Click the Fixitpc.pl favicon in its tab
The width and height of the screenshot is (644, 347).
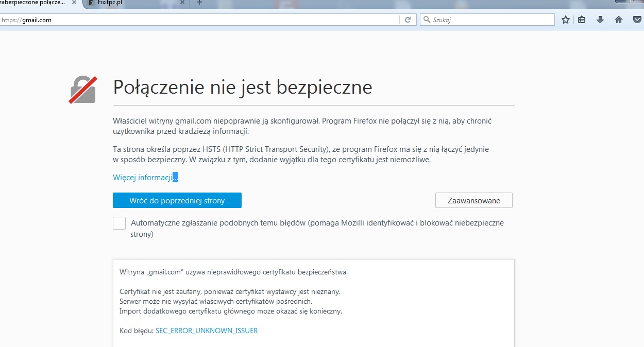91,3
